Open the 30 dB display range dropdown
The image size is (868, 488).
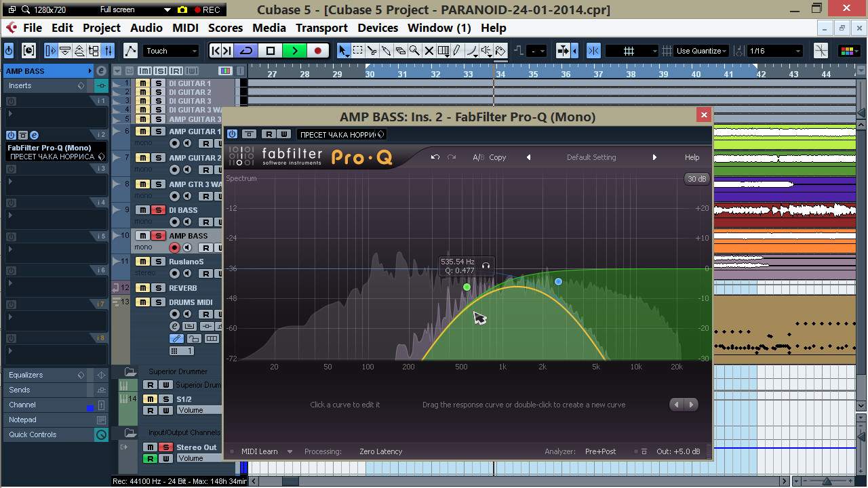pyautogui.click(x=696, y=179)
